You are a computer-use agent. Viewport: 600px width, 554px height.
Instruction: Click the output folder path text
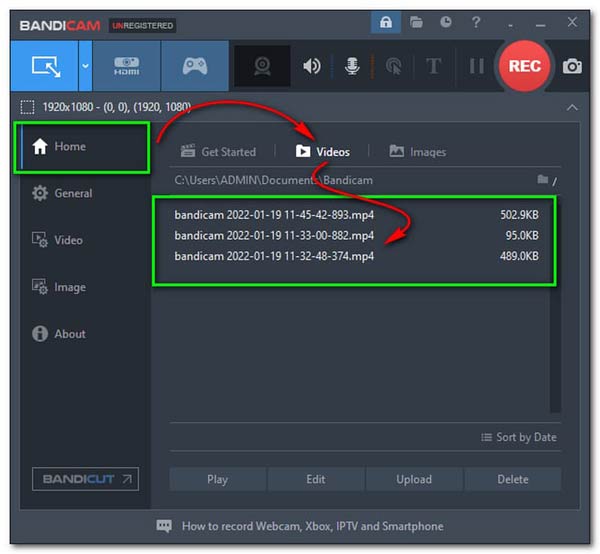pos(273,180)
